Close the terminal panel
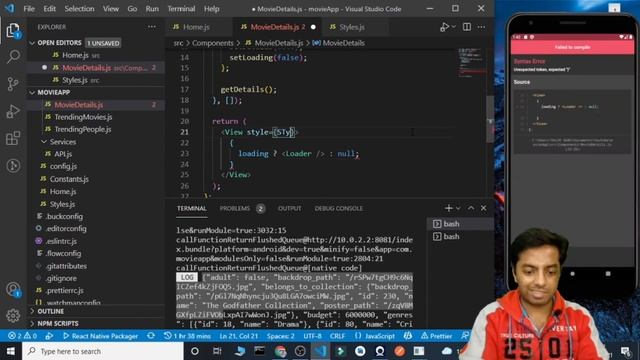This screenshot has height=360, width=640. click(x=484, y=208)
